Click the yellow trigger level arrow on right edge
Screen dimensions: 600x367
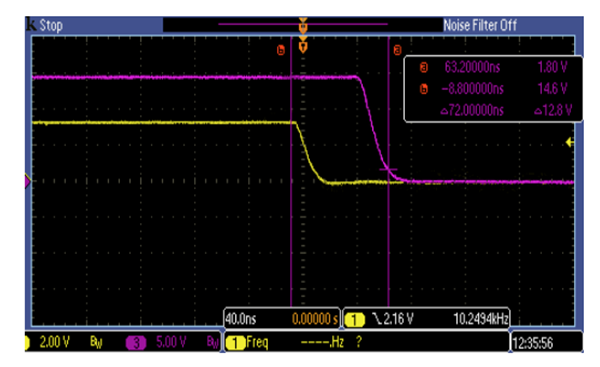(x=570, y=142)
